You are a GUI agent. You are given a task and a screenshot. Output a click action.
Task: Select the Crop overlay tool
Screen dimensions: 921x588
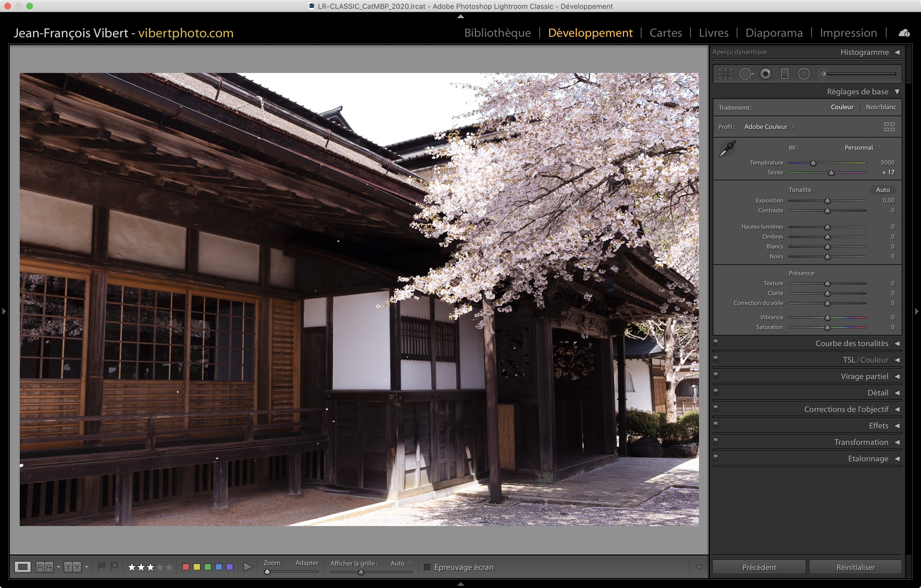pyautogui.click(x=725, y=74)
